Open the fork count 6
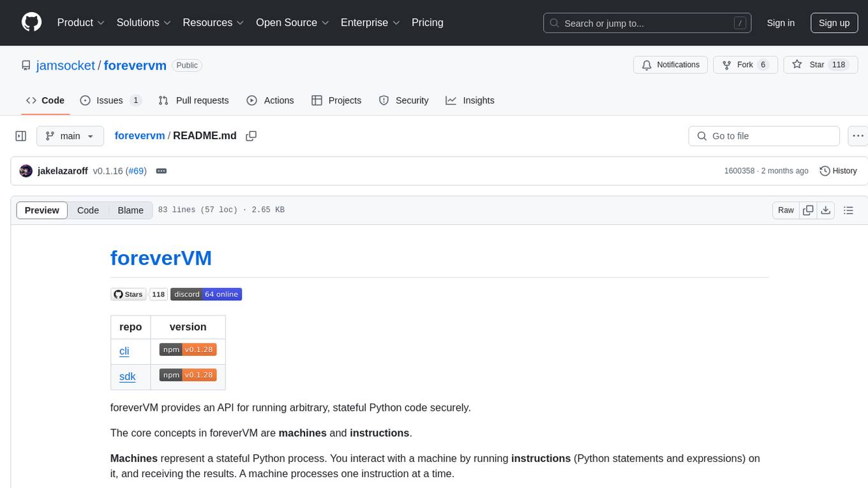The width and height of the screenshot is (868, 488). point(763,65)
